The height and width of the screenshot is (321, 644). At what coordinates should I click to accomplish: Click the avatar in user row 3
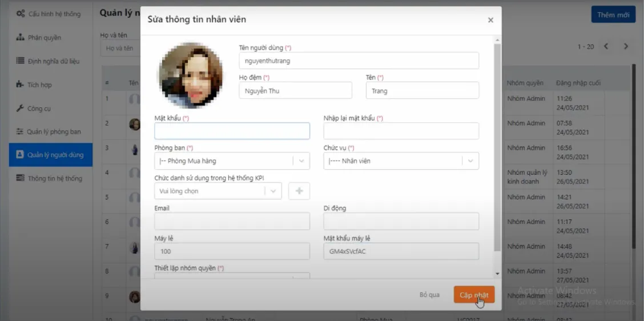[x=135, y=149]
